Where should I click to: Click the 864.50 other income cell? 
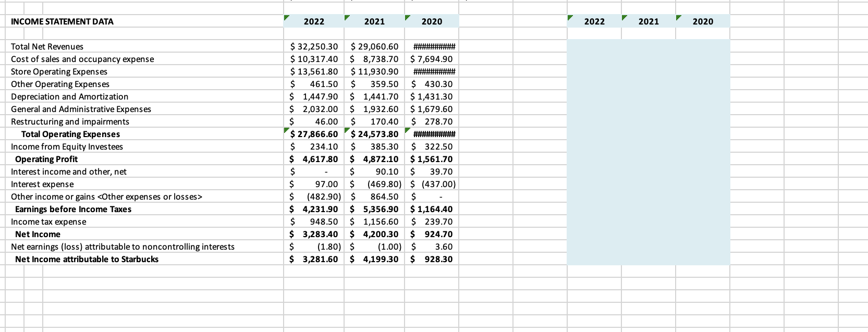374,196
